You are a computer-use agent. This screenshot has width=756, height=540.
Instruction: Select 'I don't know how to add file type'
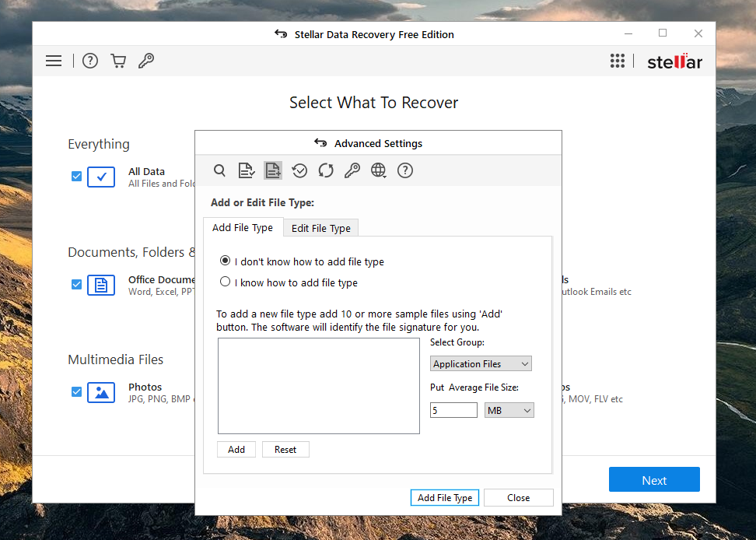pyautogui.click(x=226, y=261)
